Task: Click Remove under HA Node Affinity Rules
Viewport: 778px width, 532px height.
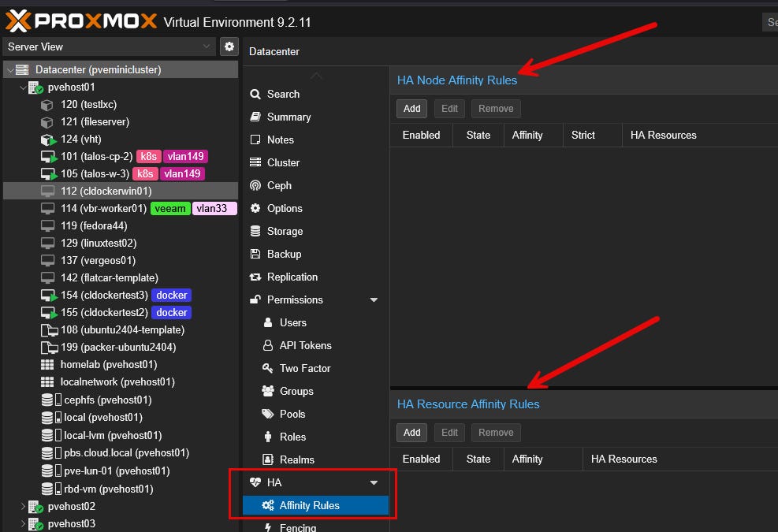Action: coord(496,109)
